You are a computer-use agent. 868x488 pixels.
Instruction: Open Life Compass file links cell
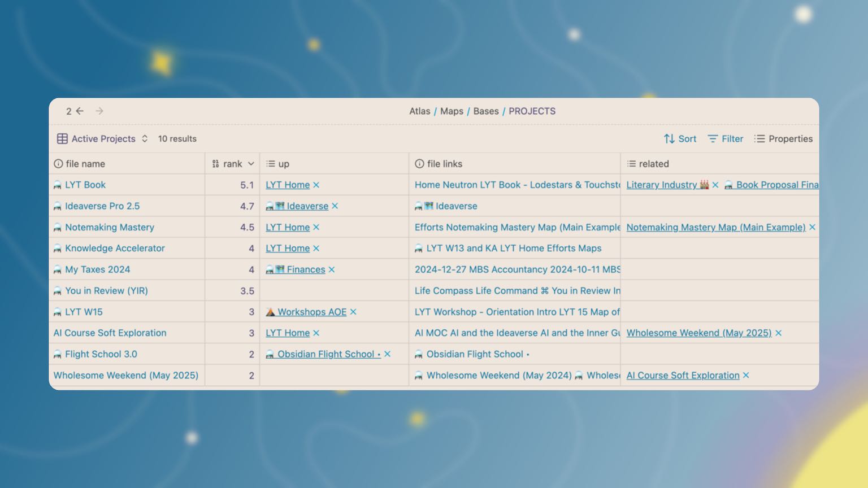coord(514,291)
